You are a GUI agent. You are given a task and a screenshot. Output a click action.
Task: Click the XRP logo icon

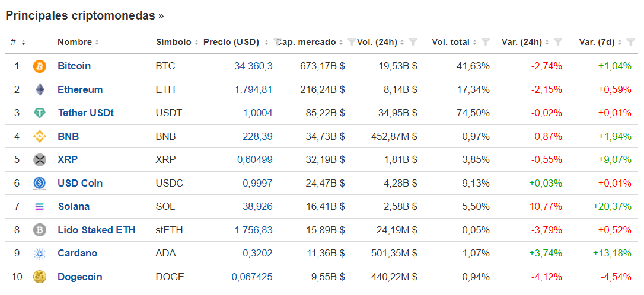[40, 159]
